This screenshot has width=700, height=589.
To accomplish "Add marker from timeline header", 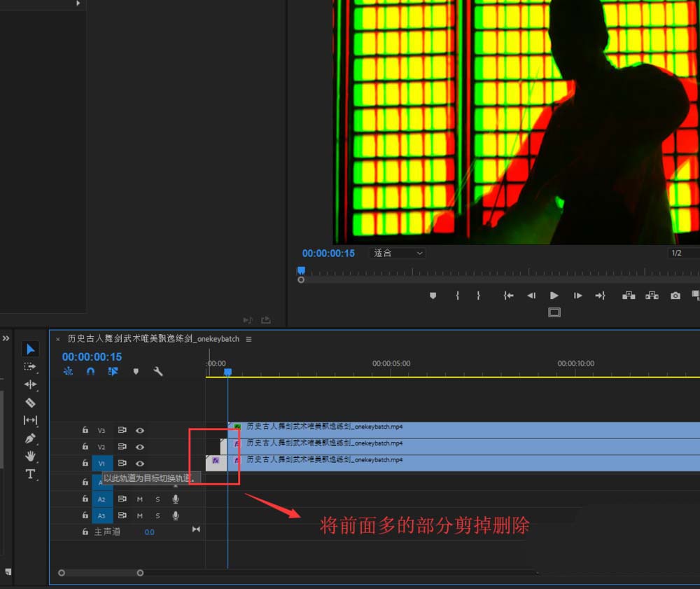I will pyautogui.click(x=136, y=371).
